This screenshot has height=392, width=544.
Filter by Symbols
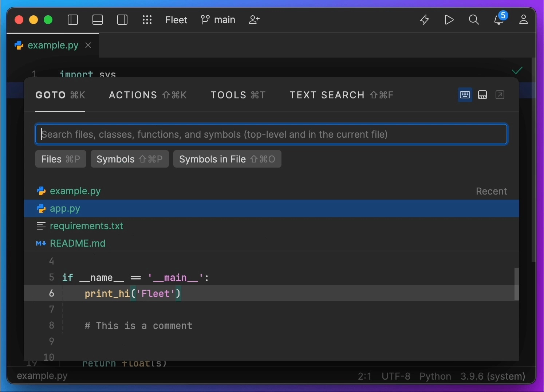click(x=130, y=159)
